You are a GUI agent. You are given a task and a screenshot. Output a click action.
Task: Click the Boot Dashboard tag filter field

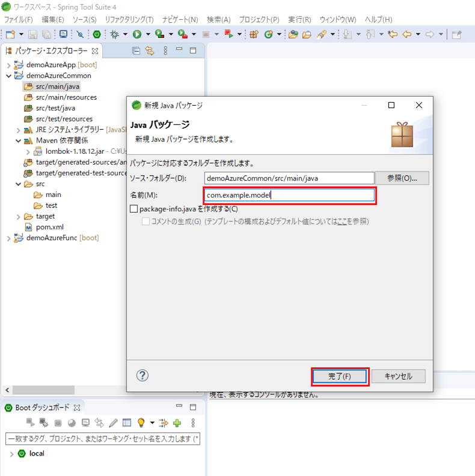103,439
